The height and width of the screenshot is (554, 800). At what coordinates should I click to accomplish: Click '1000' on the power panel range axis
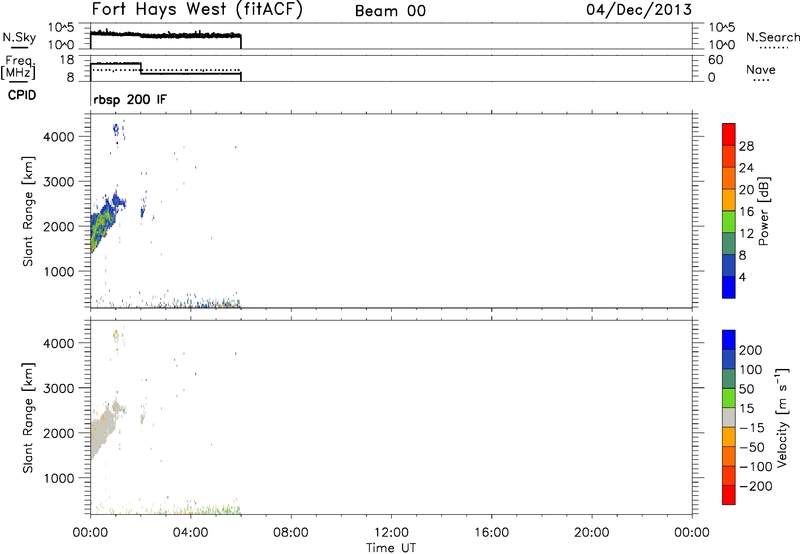tap(59, 271)
